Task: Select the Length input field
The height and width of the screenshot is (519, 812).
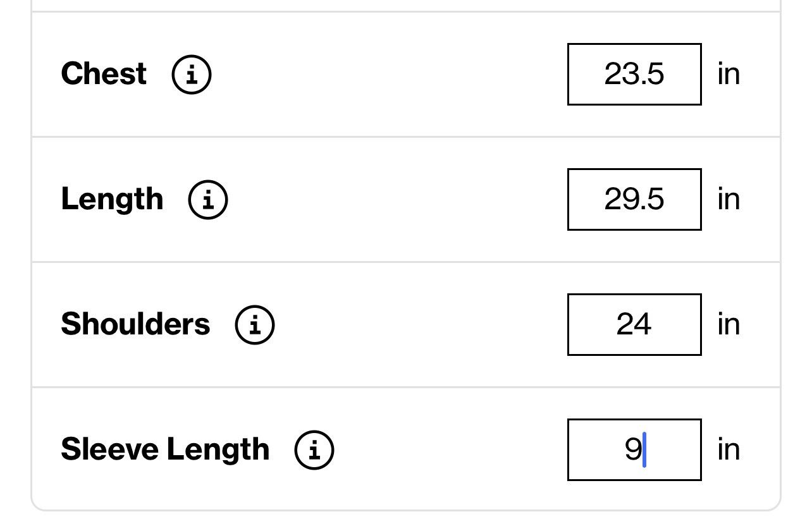Action: tap(634, 199)
